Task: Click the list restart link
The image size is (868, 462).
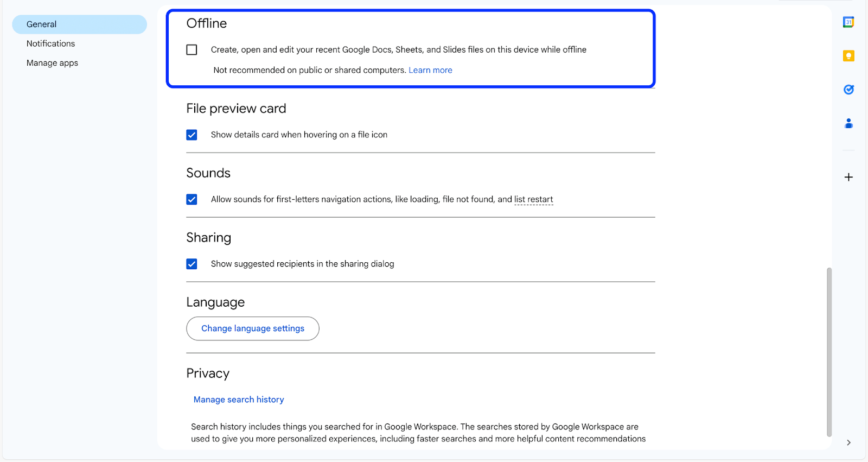Action: 533,199
